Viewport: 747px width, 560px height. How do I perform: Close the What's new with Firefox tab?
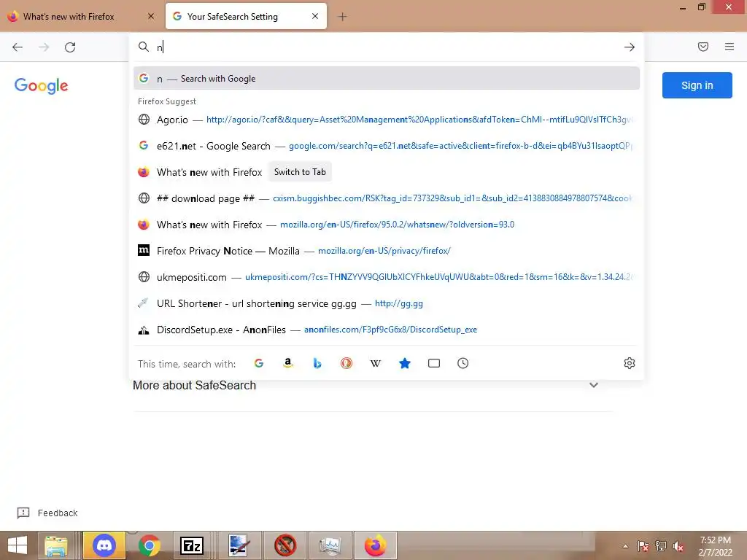pyautogui.click(x=151, y=16)
